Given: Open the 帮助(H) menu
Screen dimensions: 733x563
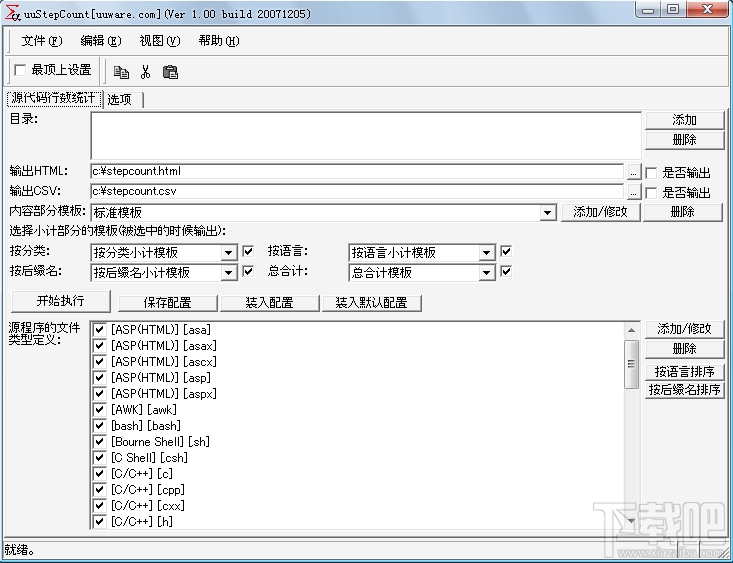Looking at the screenshot, I should tap(218, 41).
